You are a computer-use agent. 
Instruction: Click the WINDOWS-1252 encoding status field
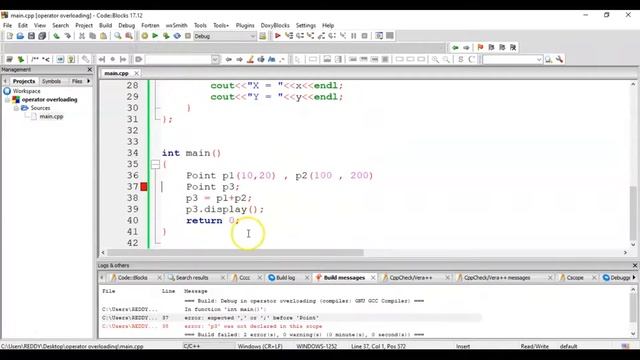pyautogui.click(x=316, y=346)
